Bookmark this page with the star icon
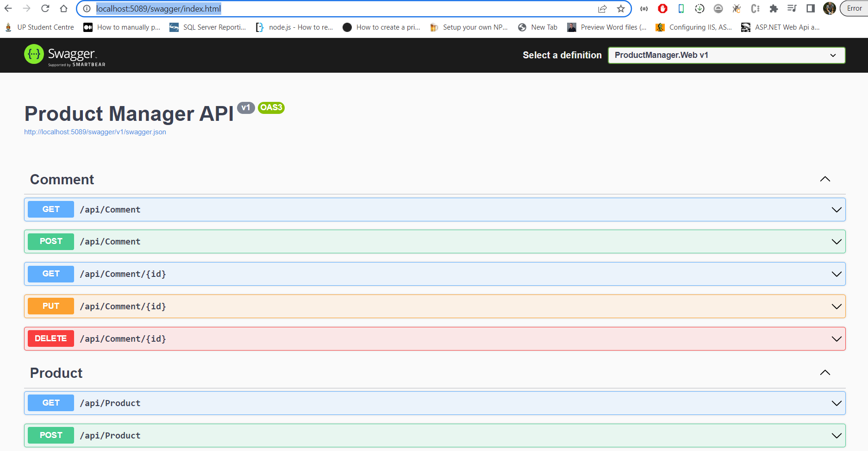 pyautogui.click(x=621, y=9)
